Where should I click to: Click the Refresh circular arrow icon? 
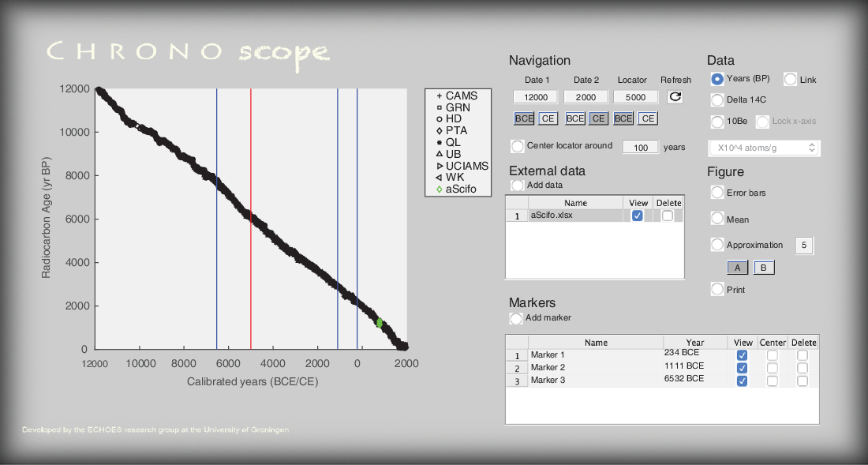(675, 97)
